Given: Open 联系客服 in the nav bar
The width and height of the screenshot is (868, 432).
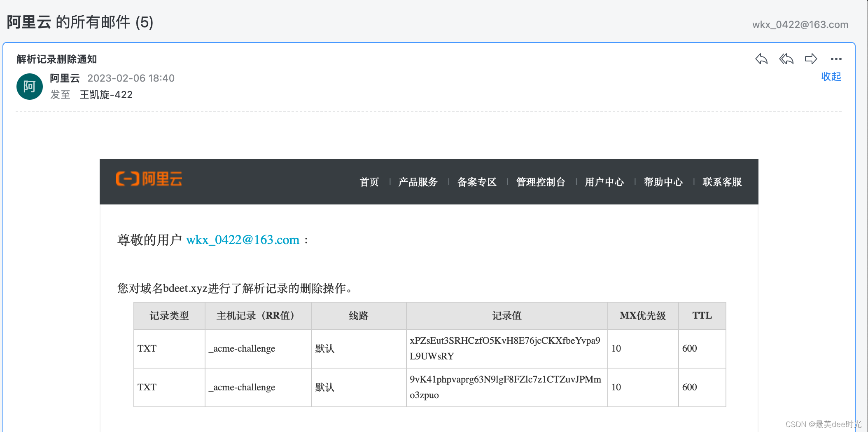Looking at the screenshot, I should click(x=722, y=182).
